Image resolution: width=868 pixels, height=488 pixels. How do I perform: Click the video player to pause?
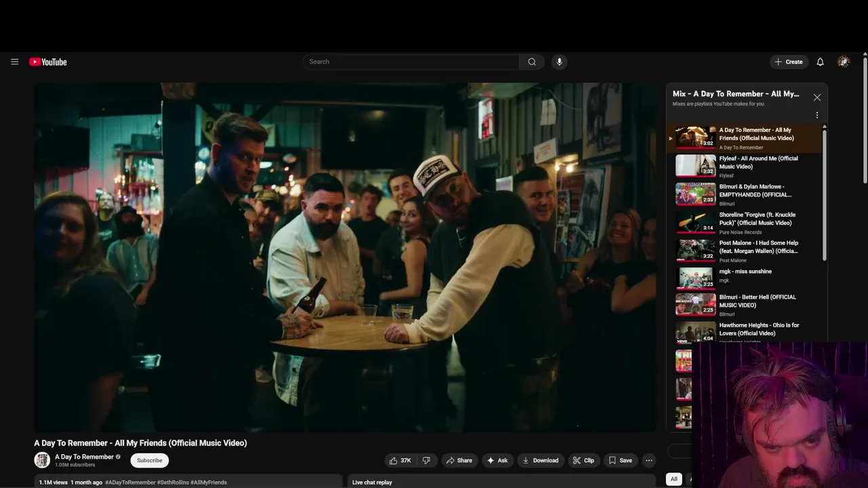tap(345, 258)
